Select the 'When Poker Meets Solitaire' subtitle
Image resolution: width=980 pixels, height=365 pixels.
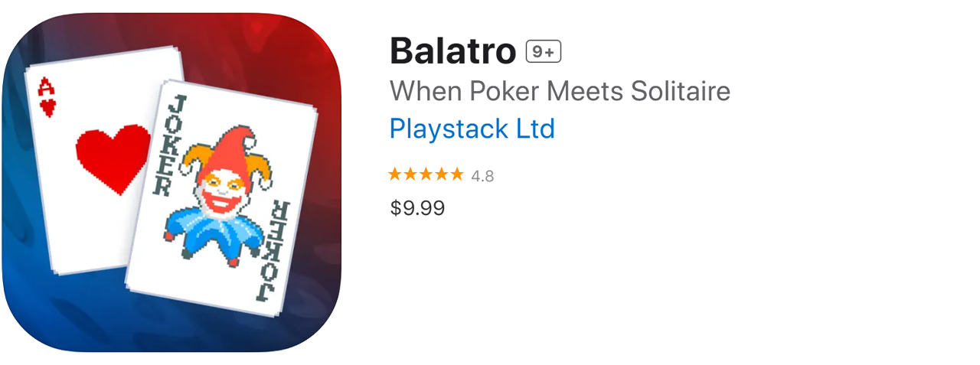560,91
